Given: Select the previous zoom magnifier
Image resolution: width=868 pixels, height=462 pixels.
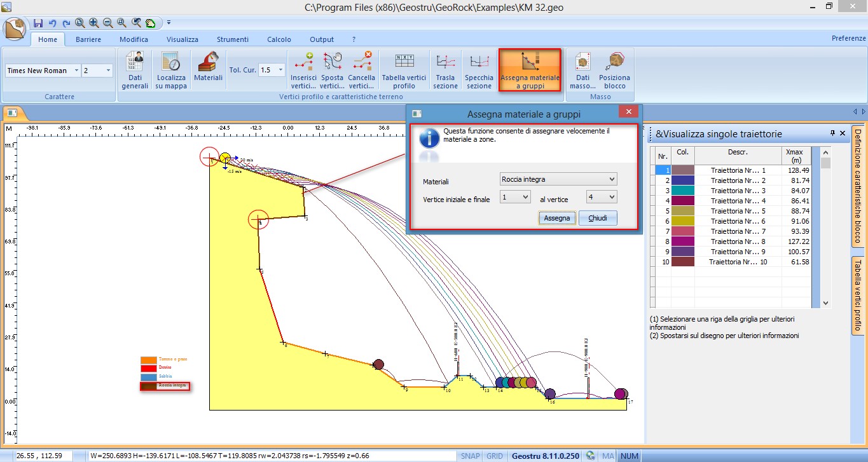Looking at the screenshot, I should click(x=136, y=23).
